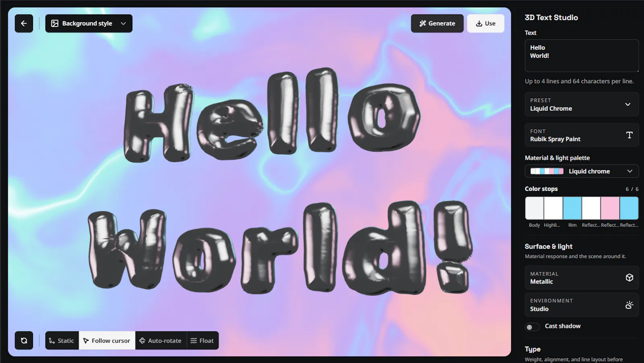Click the font T icon
Screen dimensions: 644x363
[x=630, y=135]
